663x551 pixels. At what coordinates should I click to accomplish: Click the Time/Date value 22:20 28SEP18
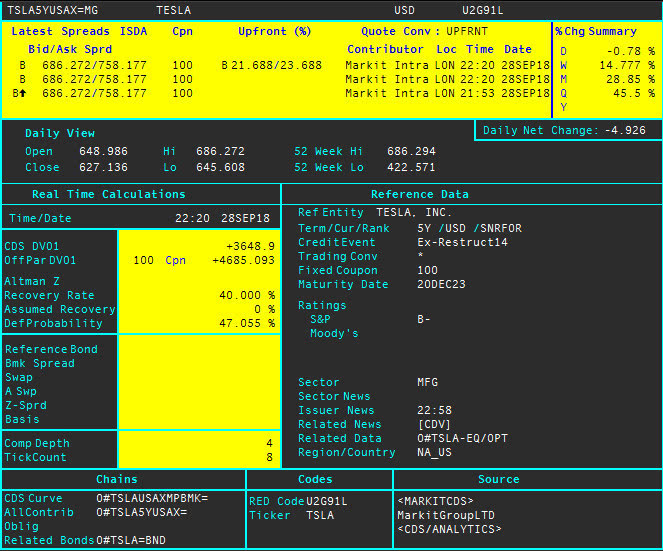[x=222, y=218]
